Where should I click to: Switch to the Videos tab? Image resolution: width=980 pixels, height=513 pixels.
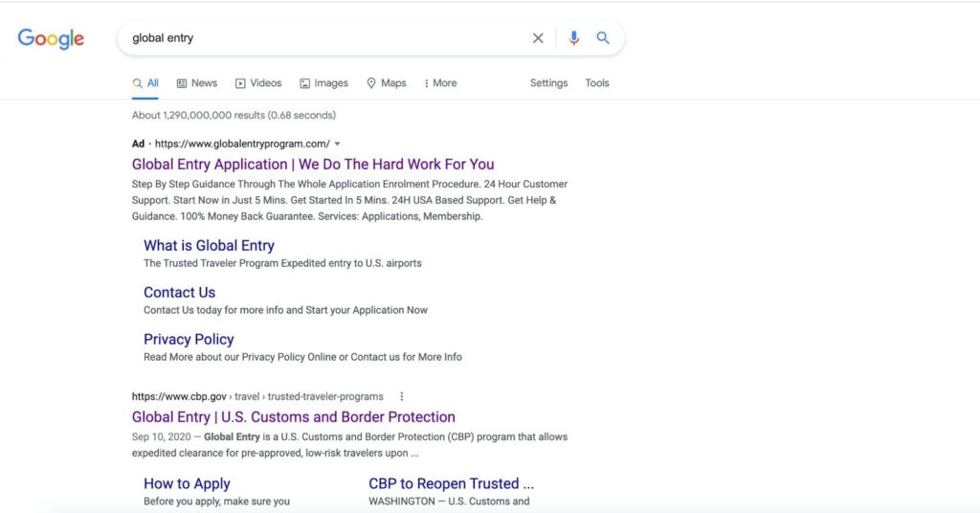click(258, 83)
